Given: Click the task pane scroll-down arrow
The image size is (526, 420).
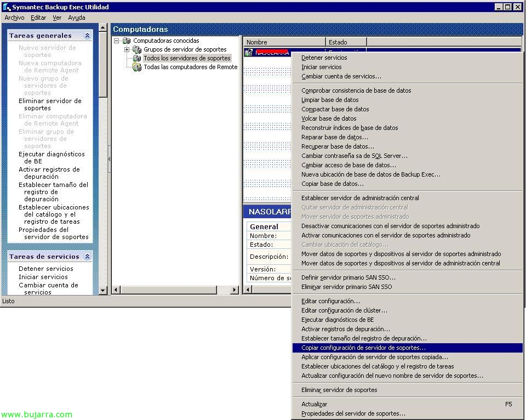Looking at the screenshot, I should point(103,290).
